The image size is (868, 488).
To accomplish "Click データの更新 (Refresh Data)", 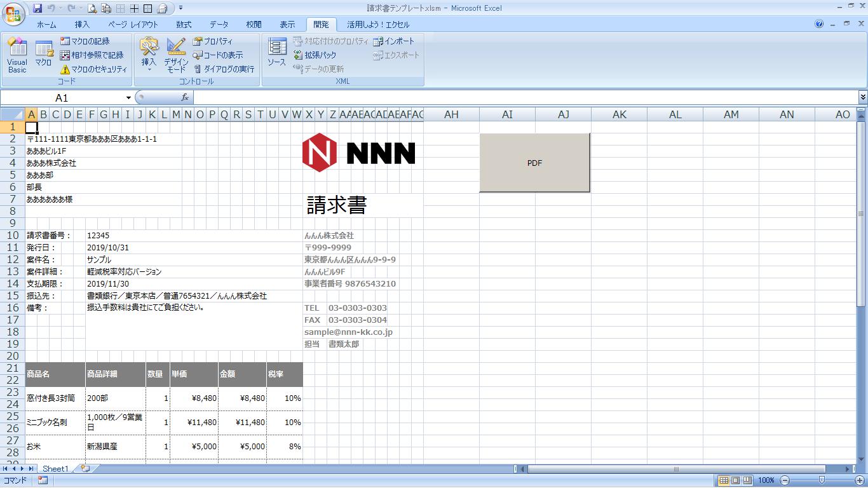I will coord(318,69).
